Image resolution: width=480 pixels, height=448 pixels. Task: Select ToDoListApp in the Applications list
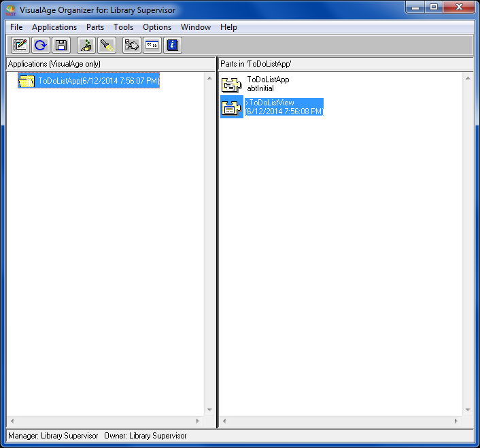pos(98,81)
